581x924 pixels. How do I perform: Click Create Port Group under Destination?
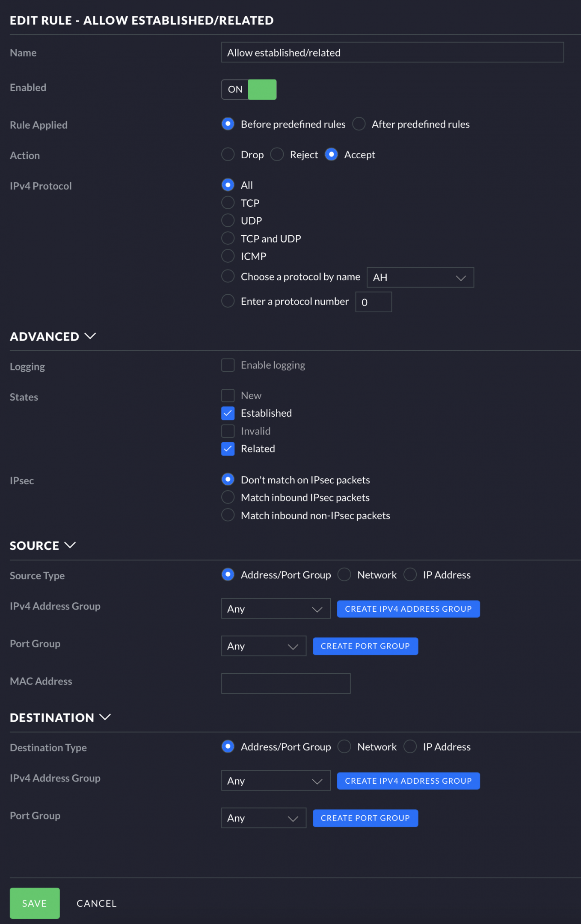click(365, 818)
